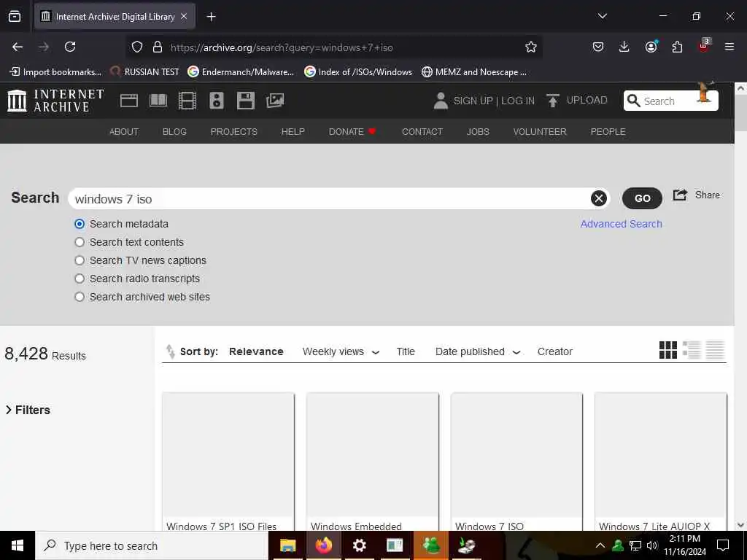The height and width of the screenshot is (560, 747).
Task: Switch to compact list view
Action: point(715,350)
